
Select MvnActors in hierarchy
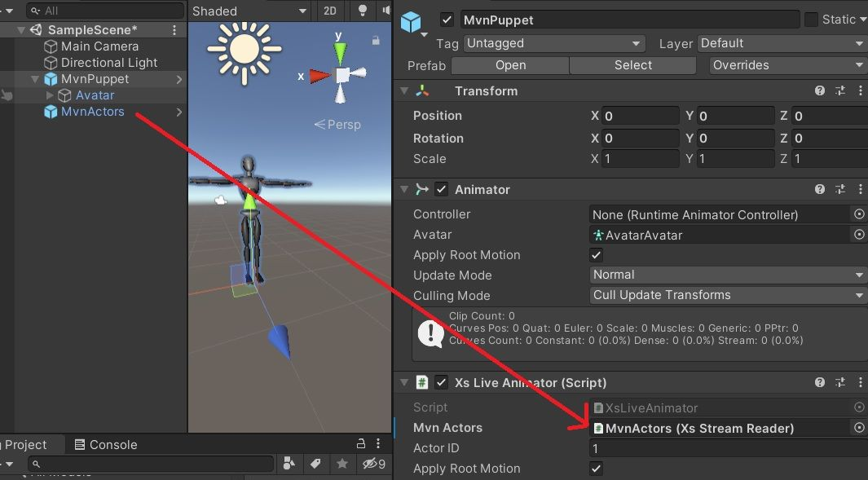(92, 112)
